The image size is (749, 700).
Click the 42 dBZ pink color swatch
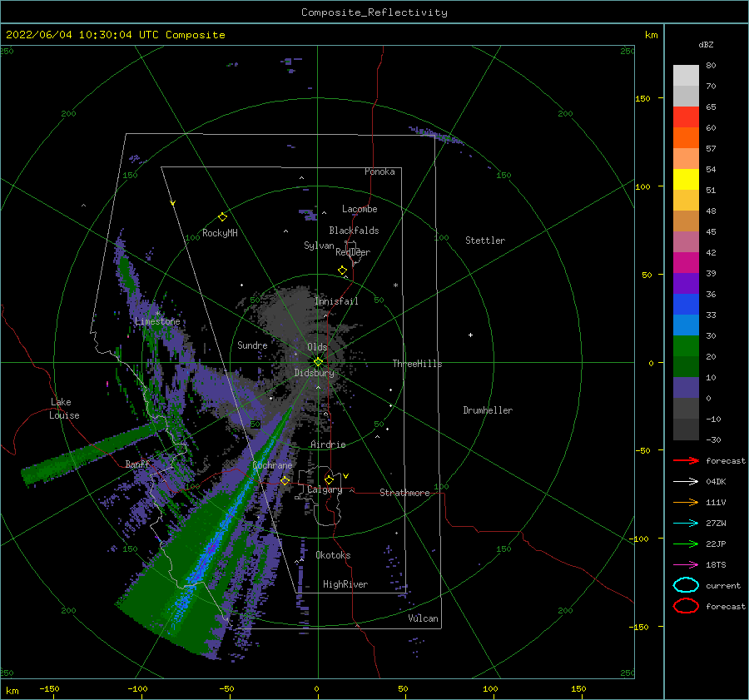pos(686,241)
